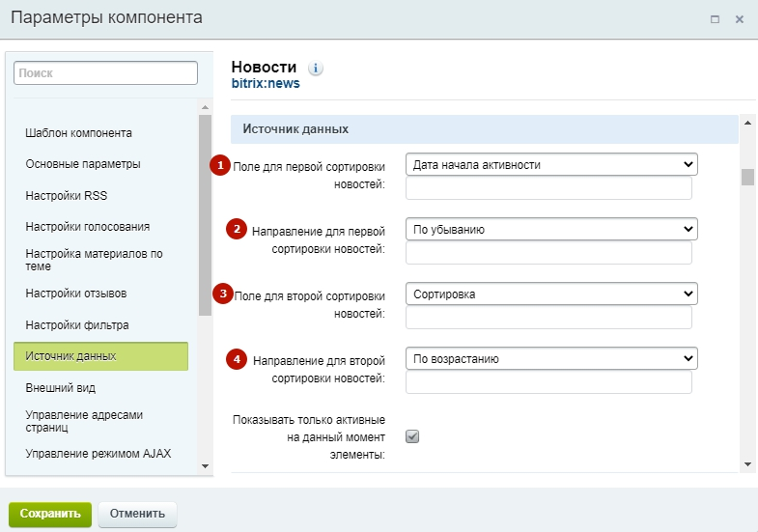Screen dimensions: 758x532
Task: Open the По убыванию sort direction dropdown
Action: pos(550,229)
